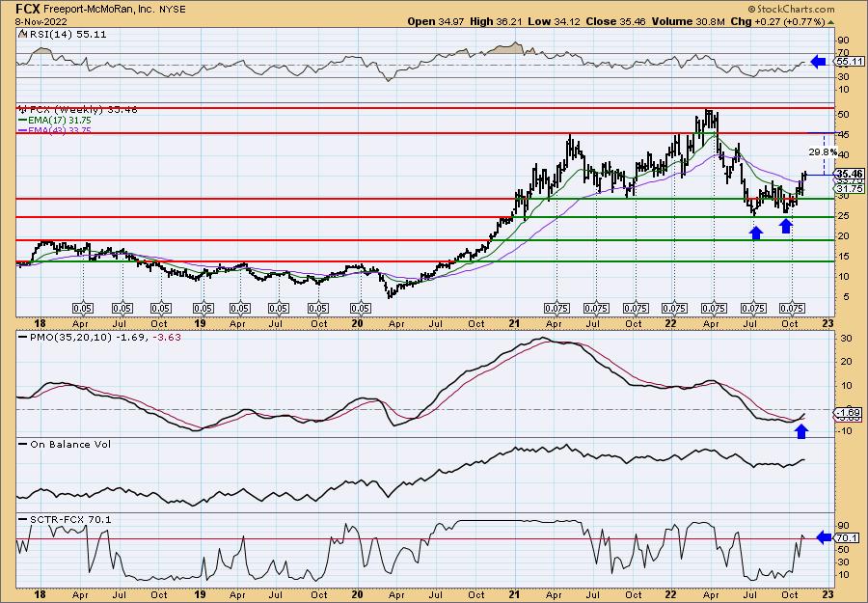Click the Volume 30.8M value
The width and height of the screenshot is (868, 603).
coord(688,21)
